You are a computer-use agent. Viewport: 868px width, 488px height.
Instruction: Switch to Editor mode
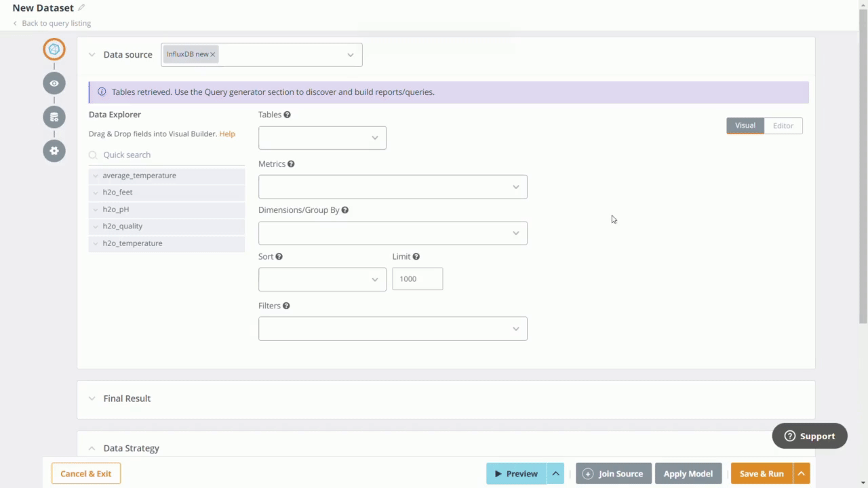pos(783,125)
